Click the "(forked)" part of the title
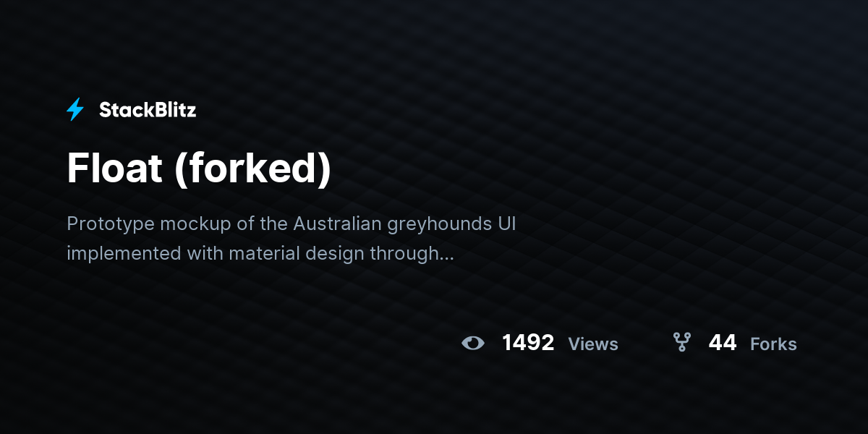 point(252,170)
